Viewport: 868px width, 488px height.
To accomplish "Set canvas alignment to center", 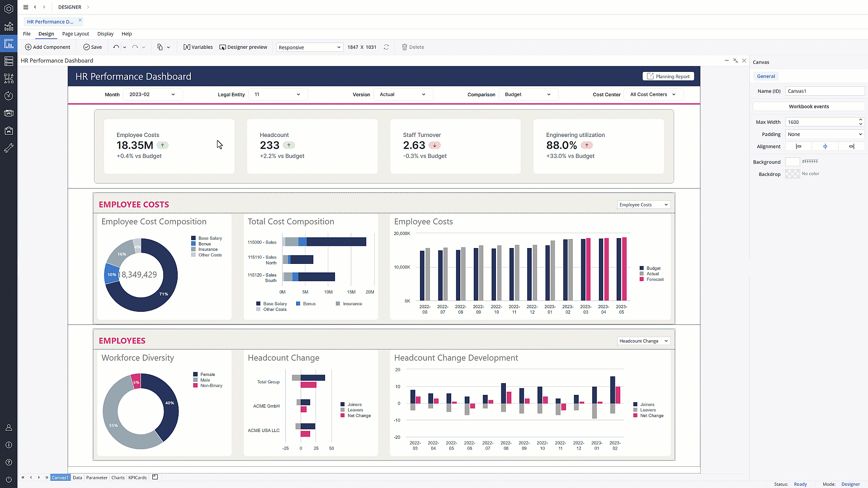I will (825, 146).
